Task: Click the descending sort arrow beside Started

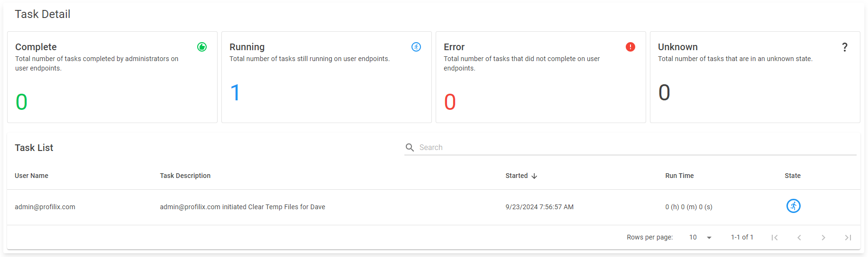Action: pos(534,176)
